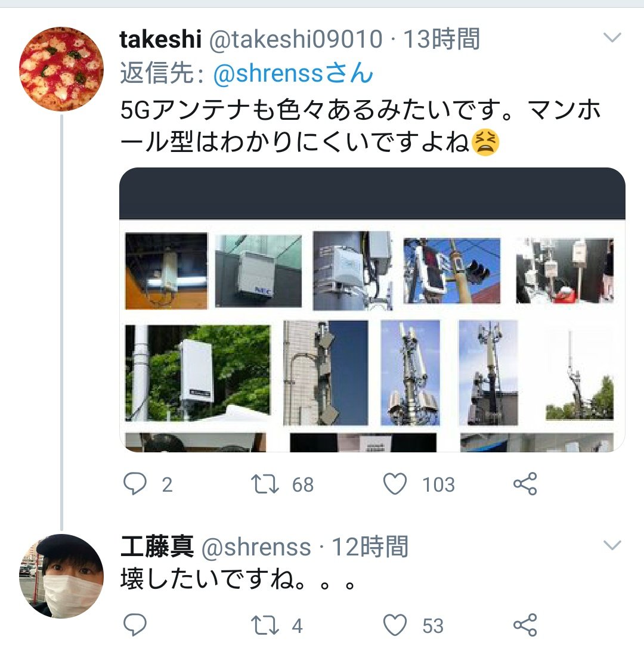Viewport: 644px width, 652px height.
Task: Open 工藤真's masked profile picture
Action: tap(61, 576)
